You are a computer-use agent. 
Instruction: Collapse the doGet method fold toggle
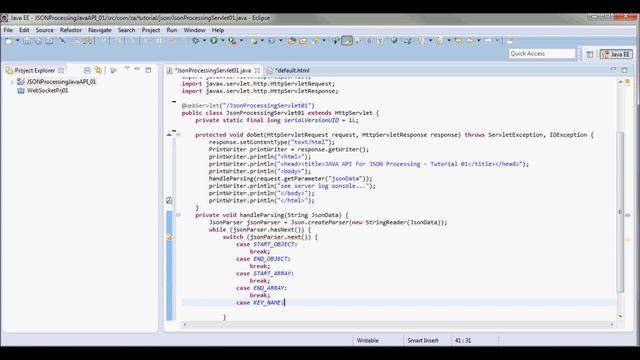[178, 135]
